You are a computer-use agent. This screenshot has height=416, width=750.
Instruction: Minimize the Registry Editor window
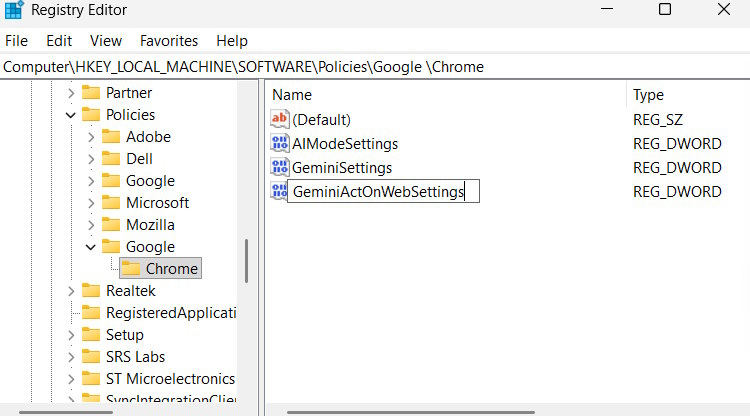point(607,9)
